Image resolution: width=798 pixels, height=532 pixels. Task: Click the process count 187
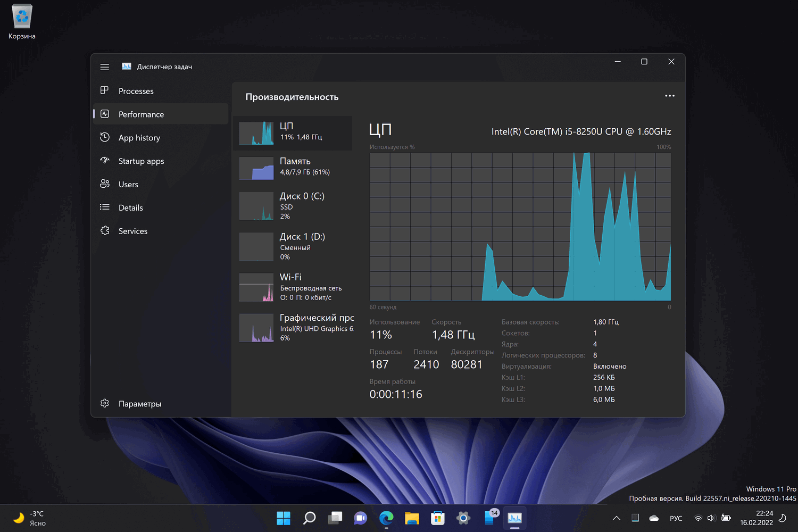(379, 364)
